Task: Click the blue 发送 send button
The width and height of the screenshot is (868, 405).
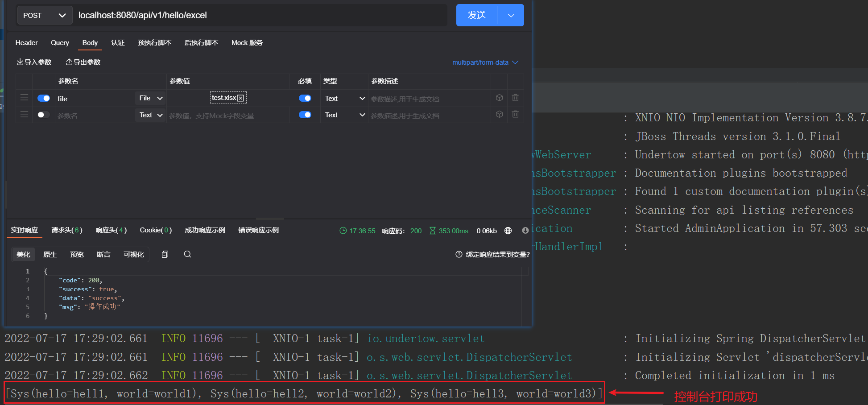Action: coord(477,15)
